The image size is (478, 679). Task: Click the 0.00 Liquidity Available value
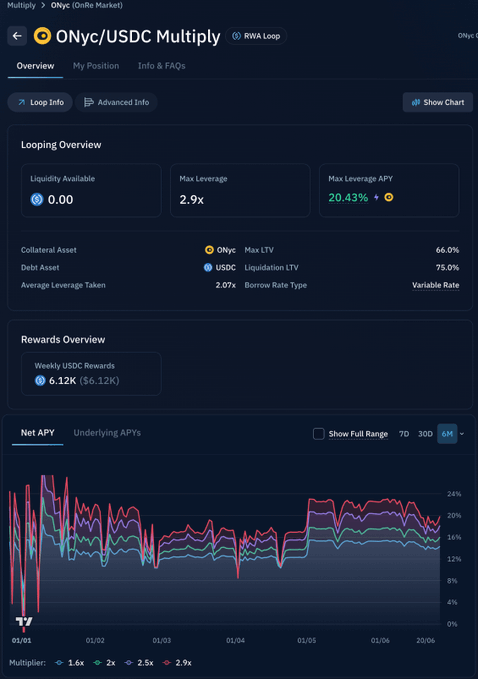click(60, 200)
